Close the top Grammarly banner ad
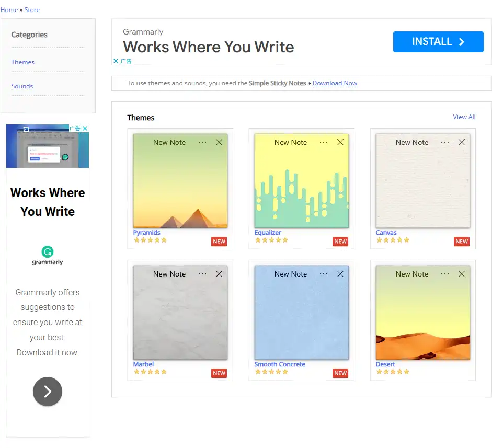 [x=116, y=61]
